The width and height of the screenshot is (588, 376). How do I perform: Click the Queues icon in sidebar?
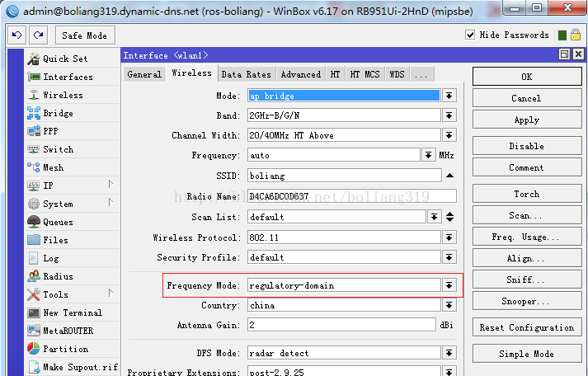point(33,222)
